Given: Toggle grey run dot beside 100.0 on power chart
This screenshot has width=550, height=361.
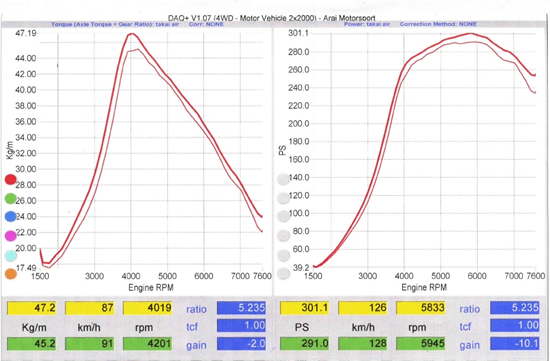Looking at the screenshot, I should pyautogui.click(x=283, y=216).
